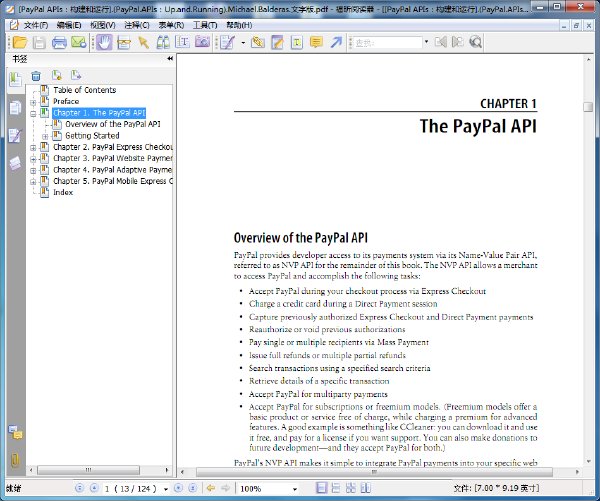Select the blue Arrow drawing tool
The image size is (600, 501).
(336, 42)
